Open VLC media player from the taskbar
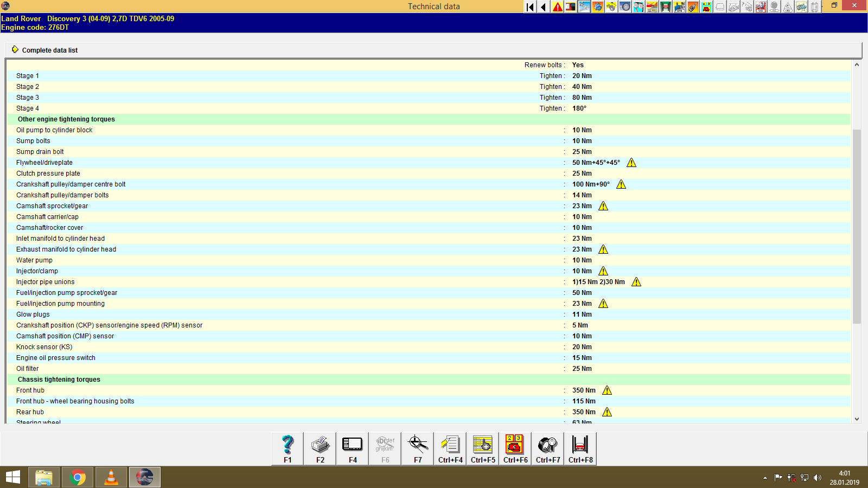Screen dimensions: 868x488 pos(111,477)
